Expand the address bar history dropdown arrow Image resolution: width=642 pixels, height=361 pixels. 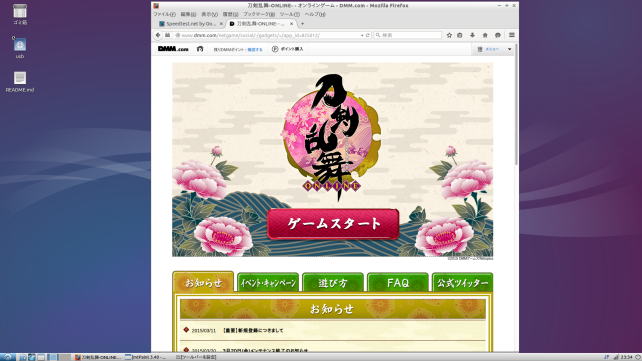pyautogui.click(x=362, y=35)
